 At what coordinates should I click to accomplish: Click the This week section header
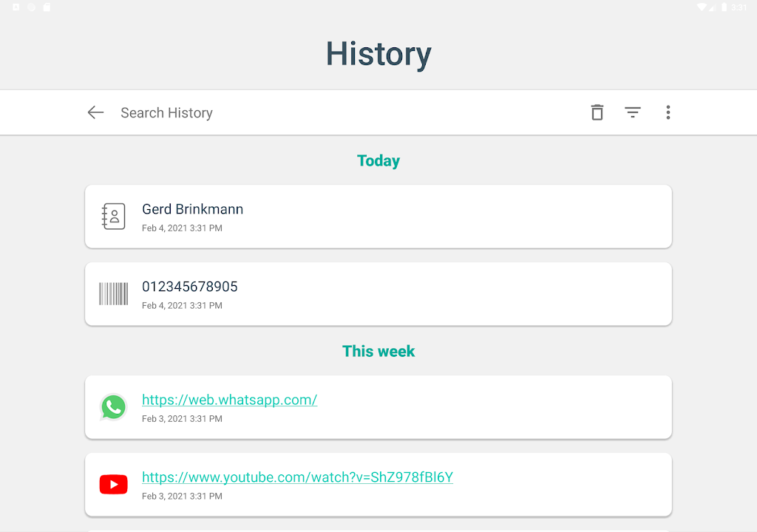coord(378,351)
